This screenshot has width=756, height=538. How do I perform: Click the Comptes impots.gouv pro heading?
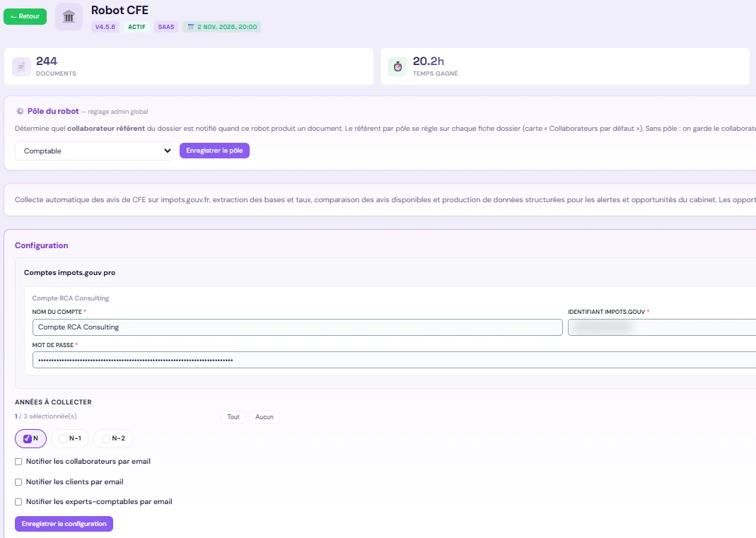click(69, 272)
